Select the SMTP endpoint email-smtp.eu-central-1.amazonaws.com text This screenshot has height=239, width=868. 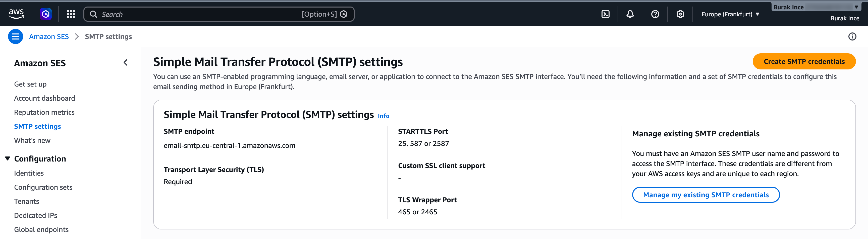[230, 145]
